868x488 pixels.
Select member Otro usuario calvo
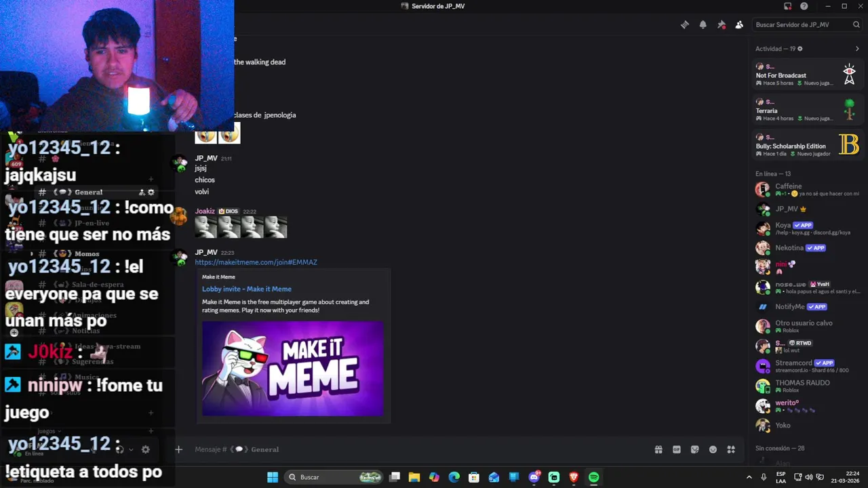pos(808,326)
